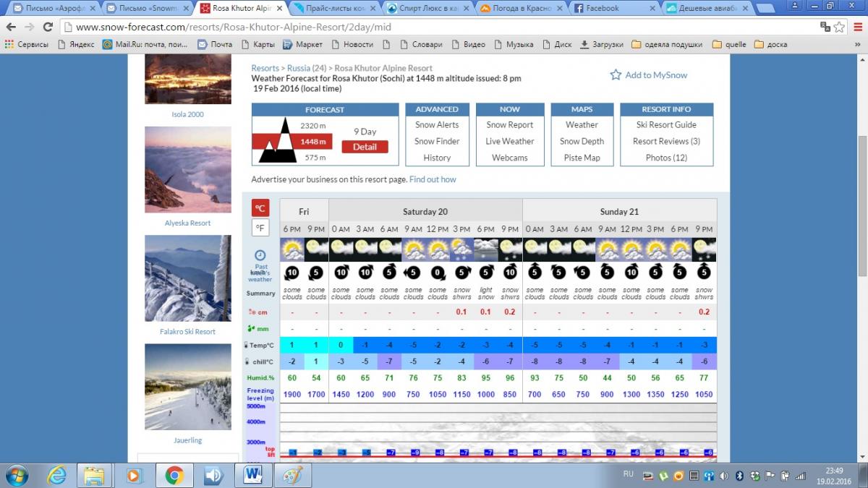Click the Detail forecast button
The image size is (868, 488).
tap(365, 147)
